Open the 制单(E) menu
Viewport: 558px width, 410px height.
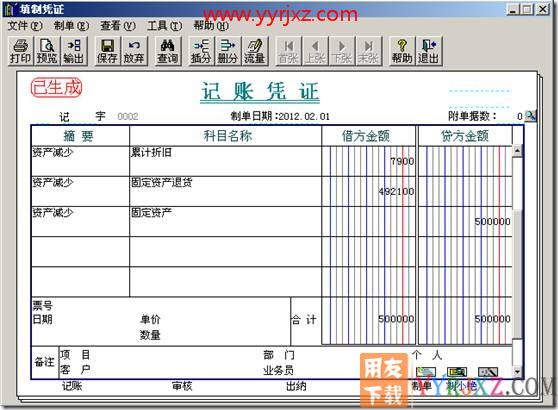point(72,26)
